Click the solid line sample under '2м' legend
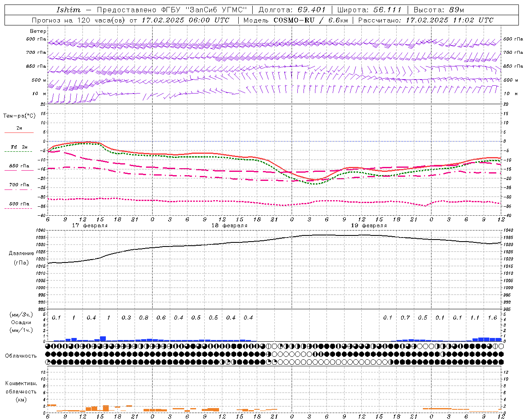The height and width of the screenshot is (420, 525). (19, 132)
